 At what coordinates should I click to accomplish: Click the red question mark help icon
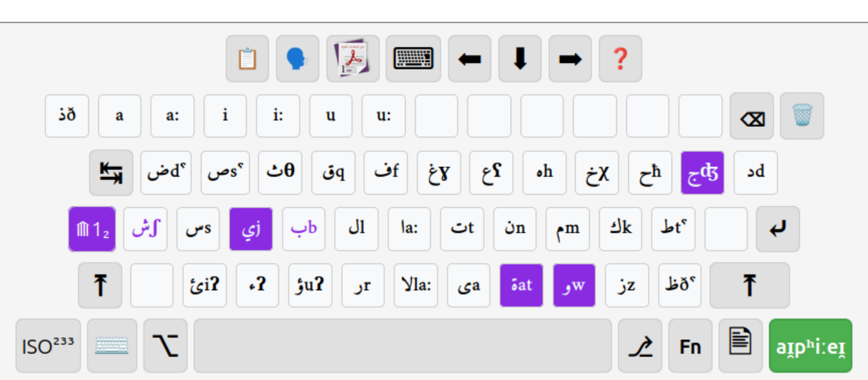tap(620, 59)
